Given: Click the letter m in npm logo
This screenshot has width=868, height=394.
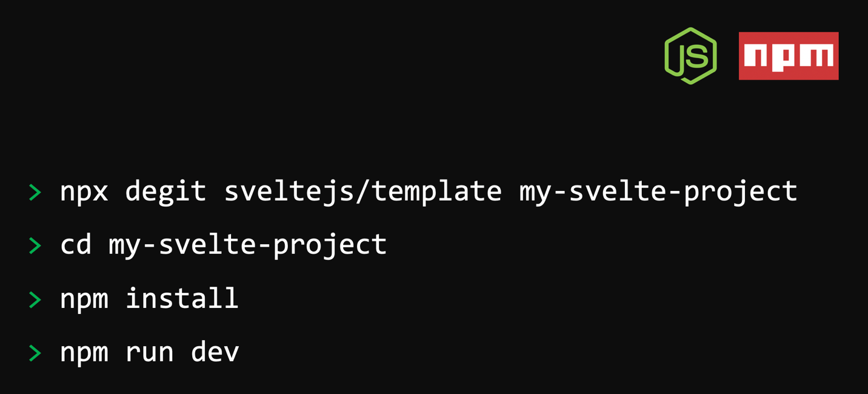Looking at the screenshot, I should click(x=816, y=56).
